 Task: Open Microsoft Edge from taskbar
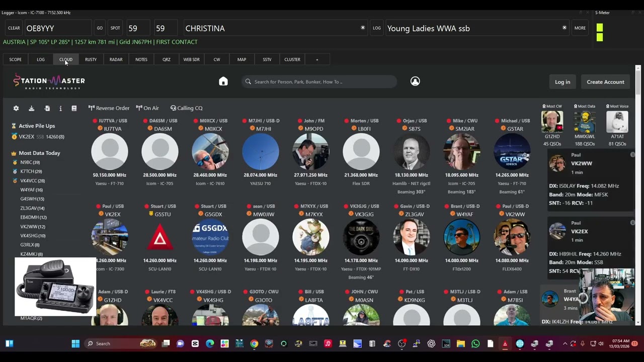tap(210, 343)
